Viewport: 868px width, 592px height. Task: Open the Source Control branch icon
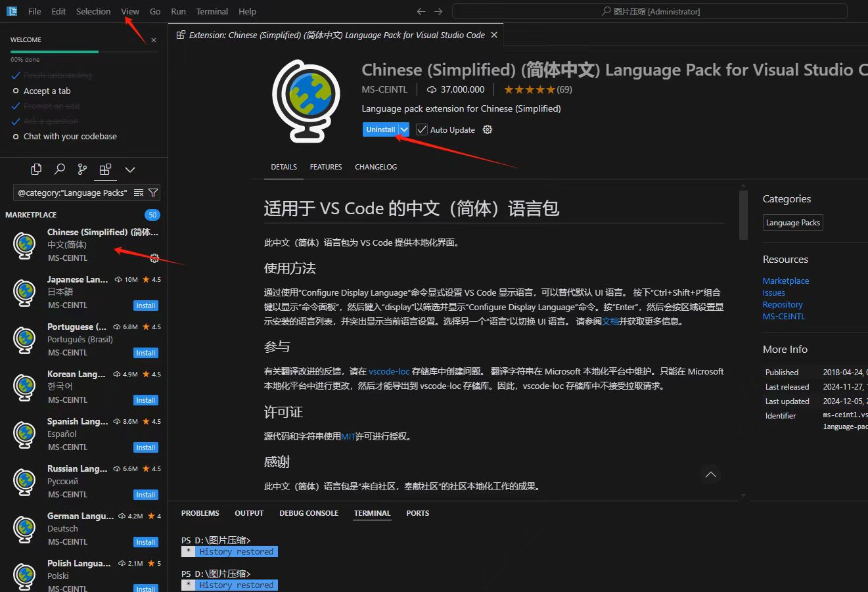click(82, 170)
